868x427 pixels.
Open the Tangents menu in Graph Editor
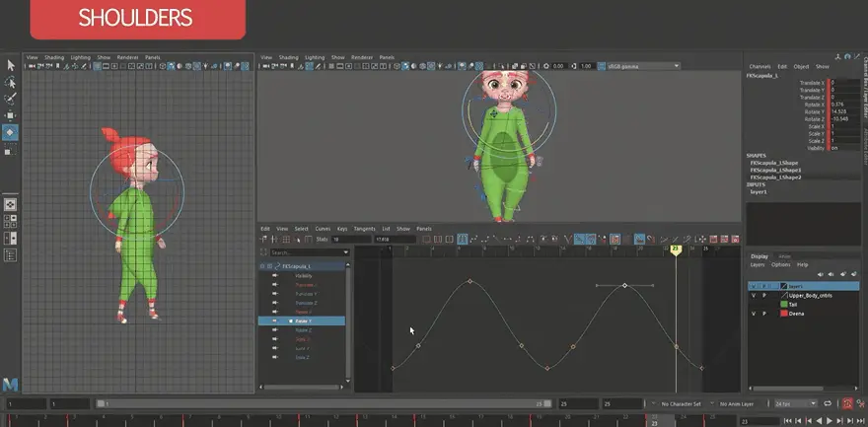click(366, 228)
